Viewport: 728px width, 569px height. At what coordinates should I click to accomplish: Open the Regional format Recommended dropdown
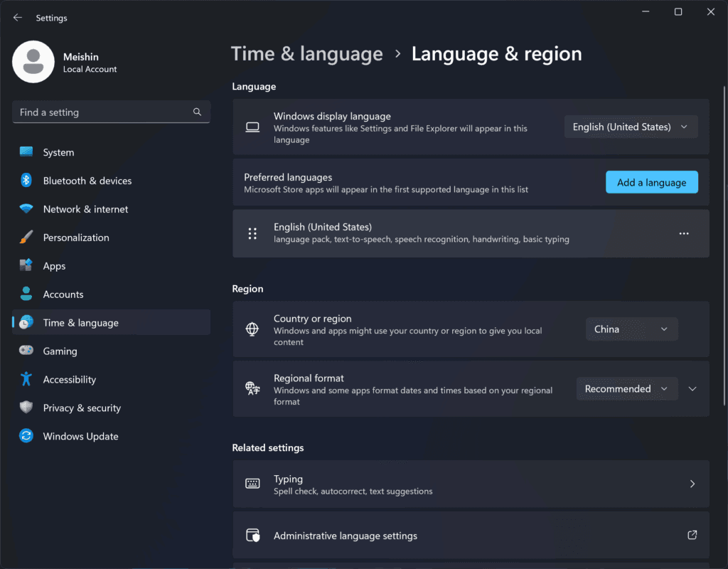(626, 388)
